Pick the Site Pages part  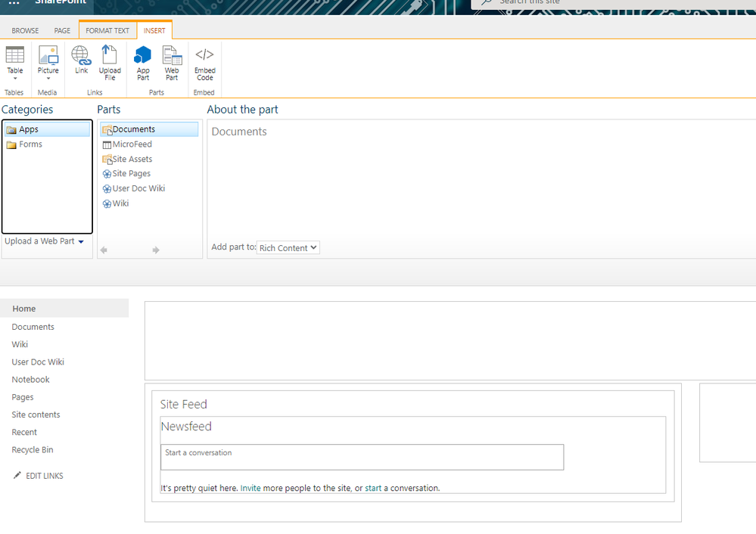pos(126,173)
